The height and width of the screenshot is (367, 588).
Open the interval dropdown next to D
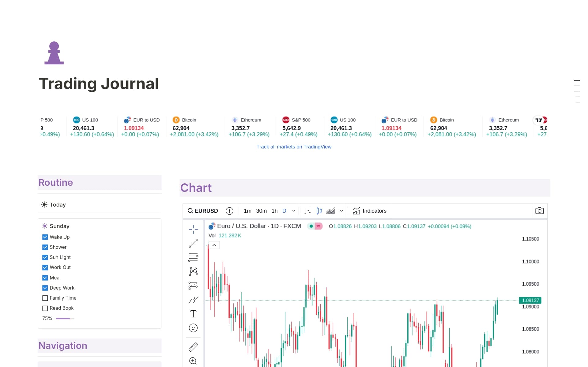pos(293,211)
